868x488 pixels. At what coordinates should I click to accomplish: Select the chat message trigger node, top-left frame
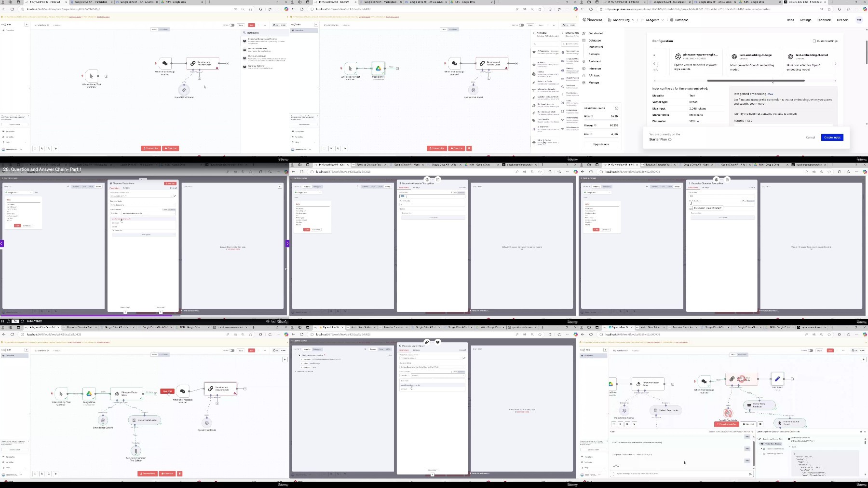(165, 63)
